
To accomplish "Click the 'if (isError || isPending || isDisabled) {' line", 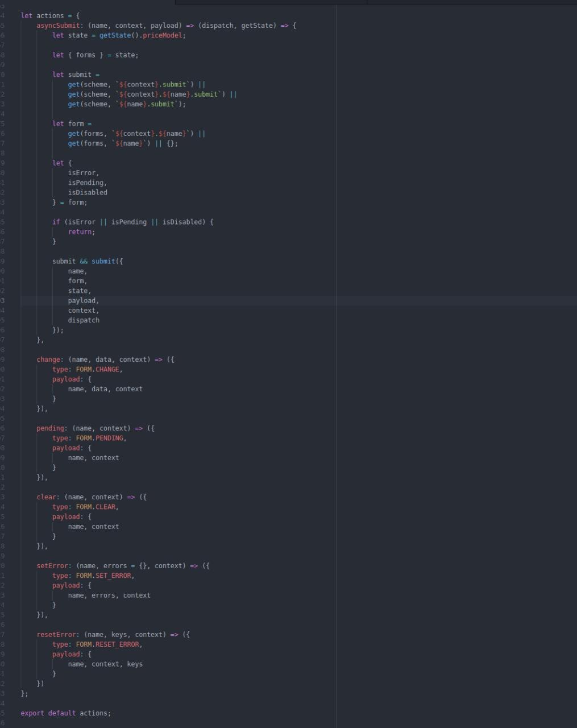I will (x=133, y=222).
